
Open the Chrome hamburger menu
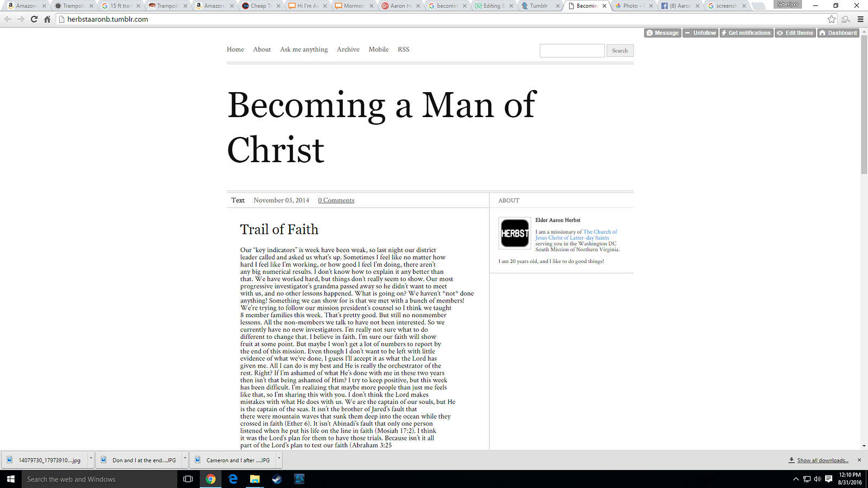860,19
